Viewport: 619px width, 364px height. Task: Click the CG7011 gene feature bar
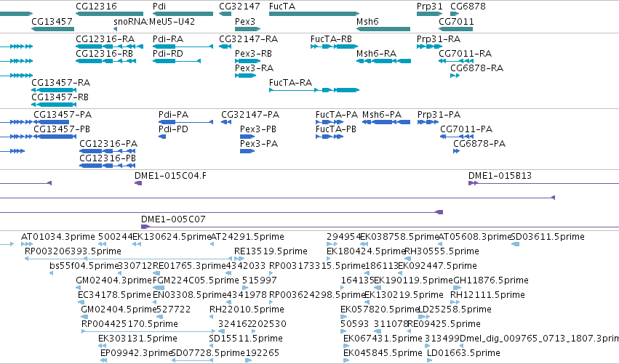coord(456,29)
